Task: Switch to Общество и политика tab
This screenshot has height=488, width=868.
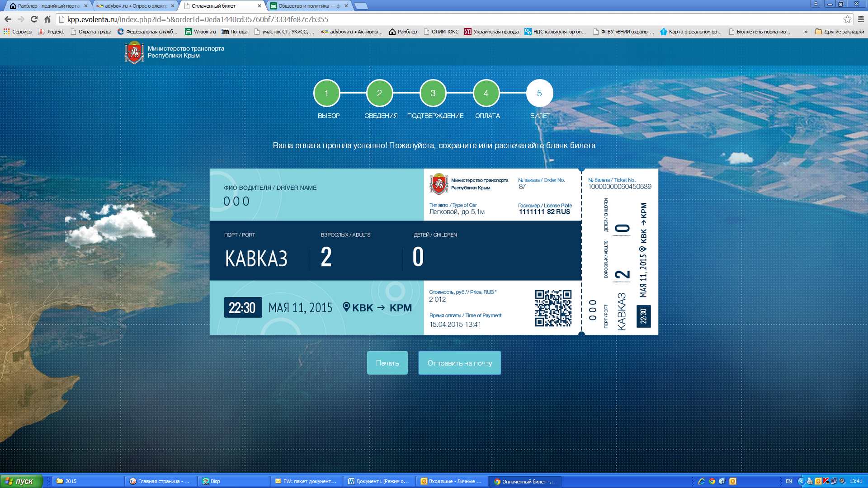Action: (x=307, y=6)
